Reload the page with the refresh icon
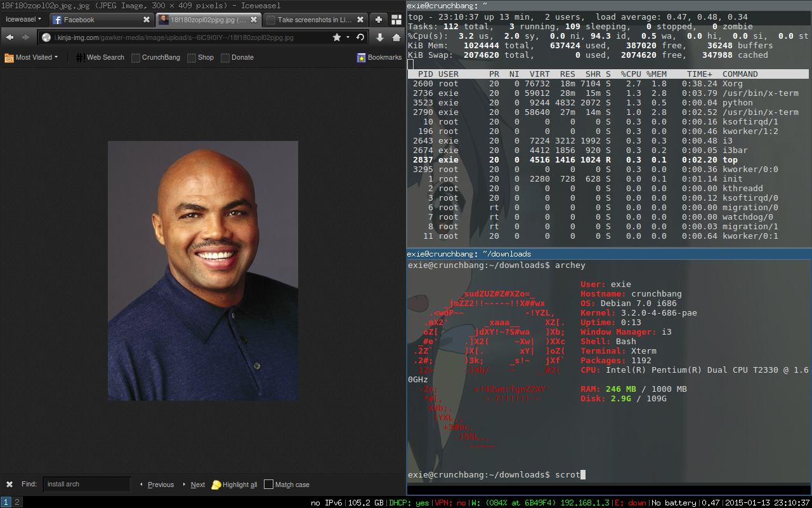 pyautogui.click(x=360, y=37)
